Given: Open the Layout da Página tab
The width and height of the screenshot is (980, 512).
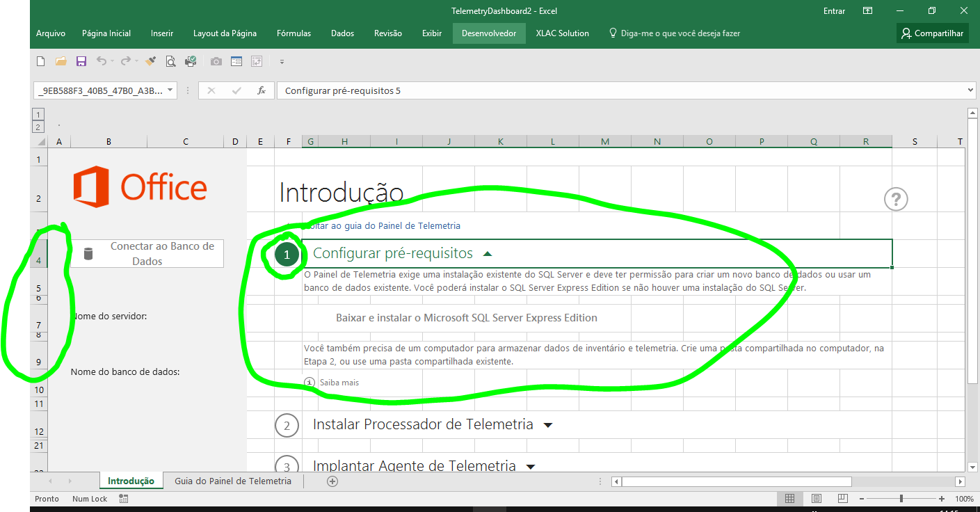Looking at the screenshot, I should [x=225, y=33].
